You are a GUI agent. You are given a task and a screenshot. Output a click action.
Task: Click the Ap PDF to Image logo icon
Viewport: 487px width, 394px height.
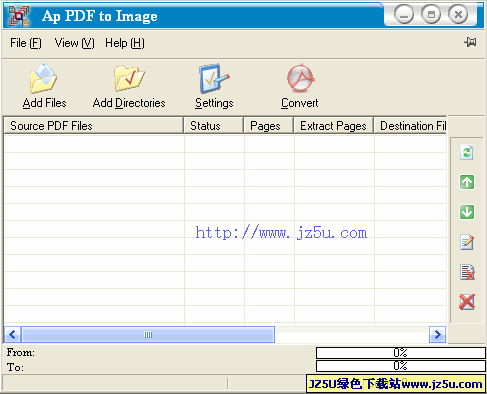pos(19,15)
